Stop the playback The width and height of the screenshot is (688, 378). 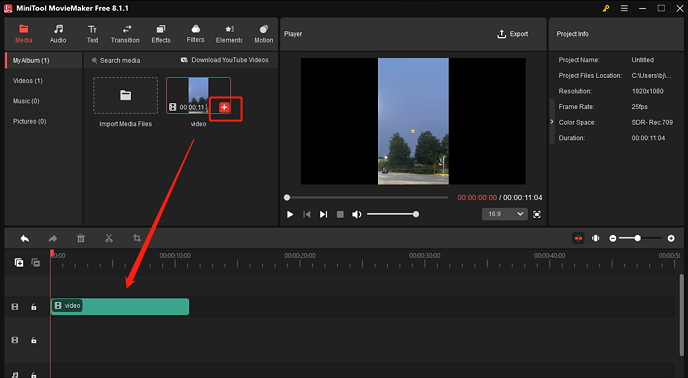coord(340,214)
